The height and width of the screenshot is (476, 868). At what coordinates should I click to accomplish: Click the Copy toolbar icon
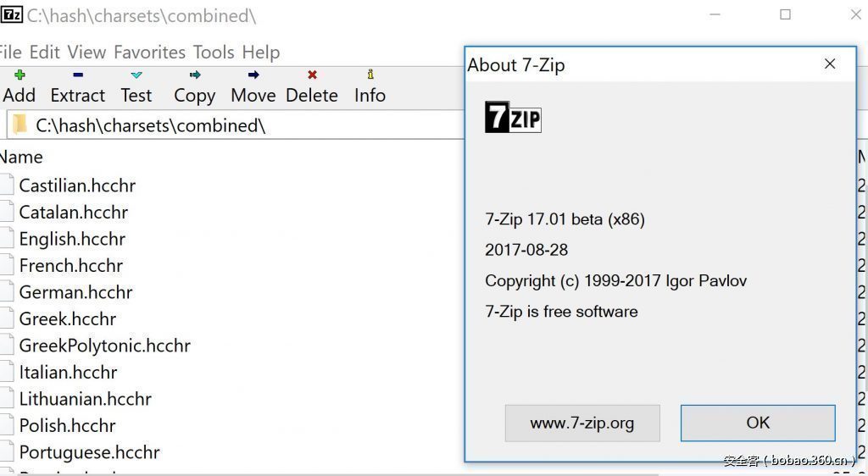pyautogui.click(x=195, y=76)
